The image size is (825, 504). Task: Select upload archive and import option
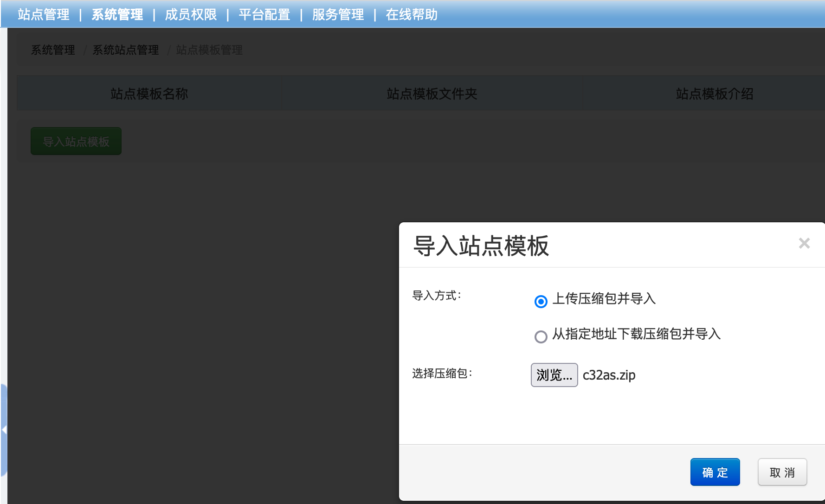[541, 302]
